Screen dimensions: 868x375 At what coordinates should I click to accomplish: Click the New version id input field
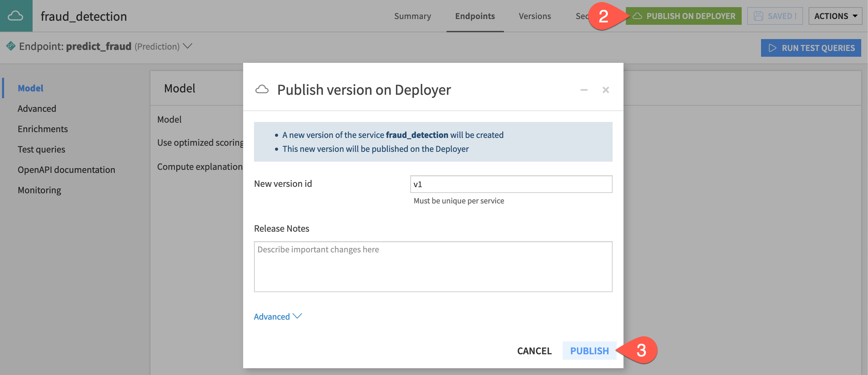point(511,184)
